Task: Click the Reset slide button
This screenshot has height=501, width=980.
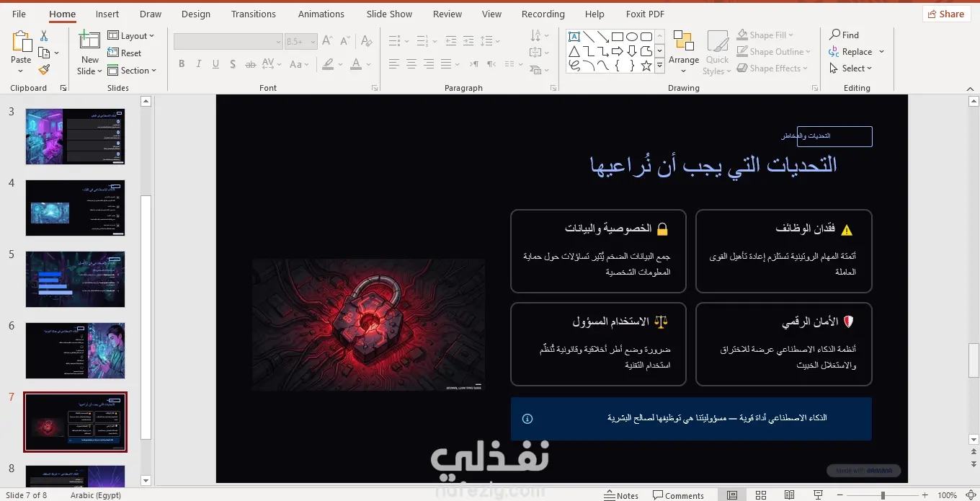Action: tap(125, 53)
